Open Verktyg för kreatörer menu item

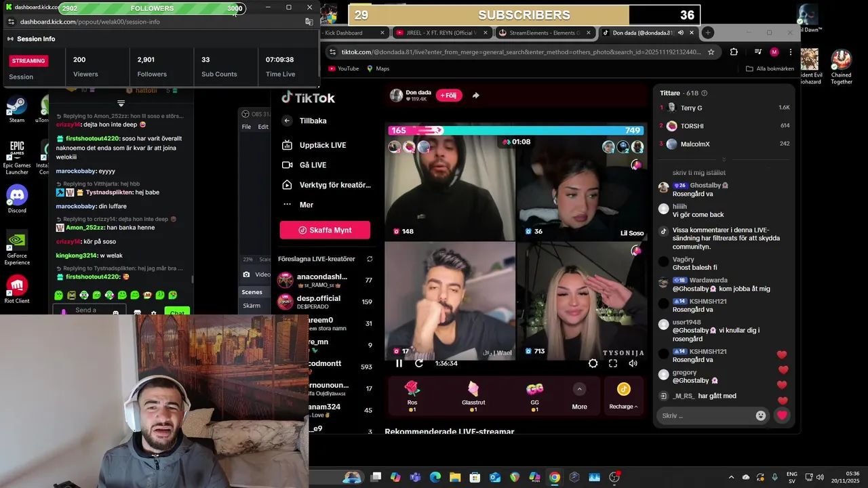pyautogui.click(x=326, y=184)
